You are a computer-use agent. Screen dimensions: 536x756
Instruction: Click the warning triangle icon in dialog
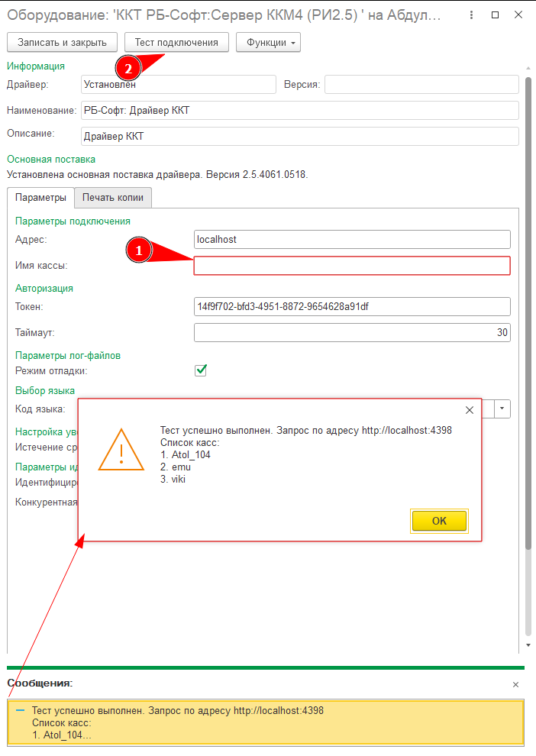[x=121, y=450]
